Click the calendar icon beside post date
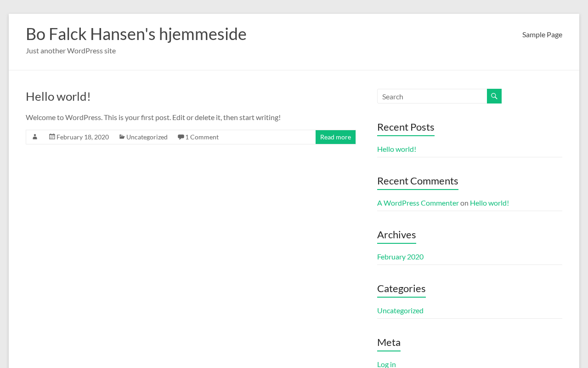This screenshot has height=368, width=588. (52, 137)
